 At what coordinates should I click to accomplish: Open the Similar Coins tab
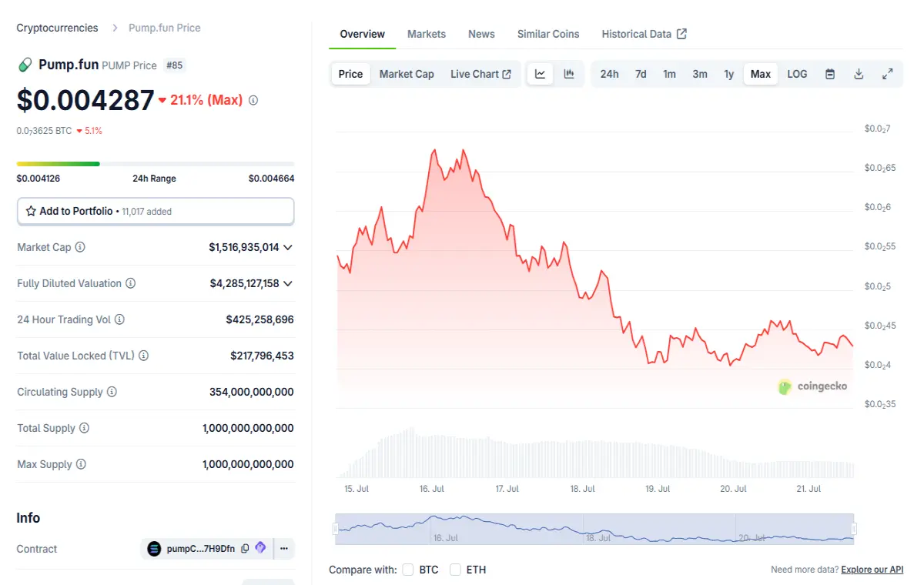tap(548, 34)
